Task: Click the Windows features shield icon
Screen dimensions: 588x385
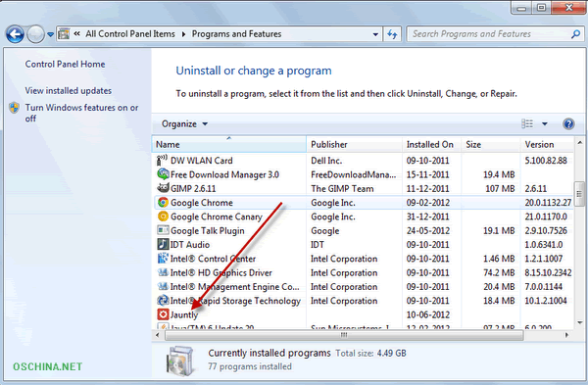Action: point(15,108)
